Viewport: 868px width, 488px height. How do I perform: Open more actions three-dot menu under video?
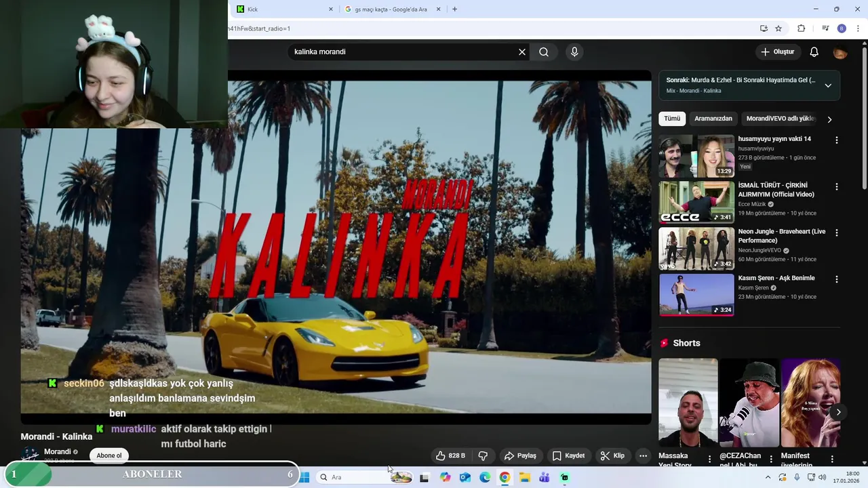(x=643, y=455)
